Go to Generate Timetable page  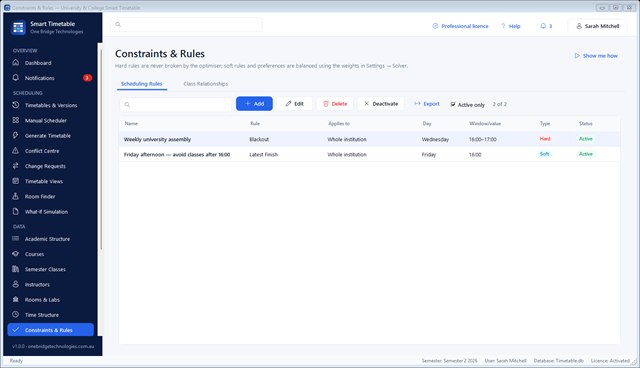(x=51, y=135)
